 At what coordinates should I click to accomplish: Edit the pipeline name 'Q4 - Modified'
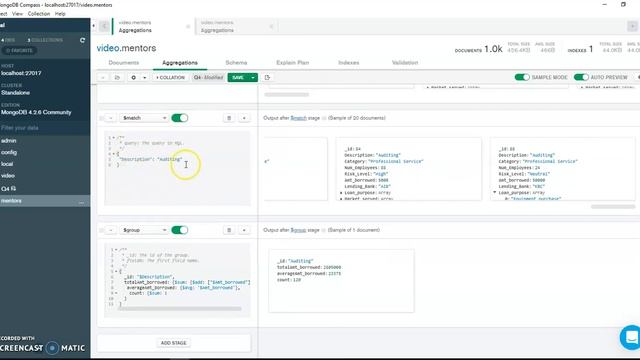[208, 77]
